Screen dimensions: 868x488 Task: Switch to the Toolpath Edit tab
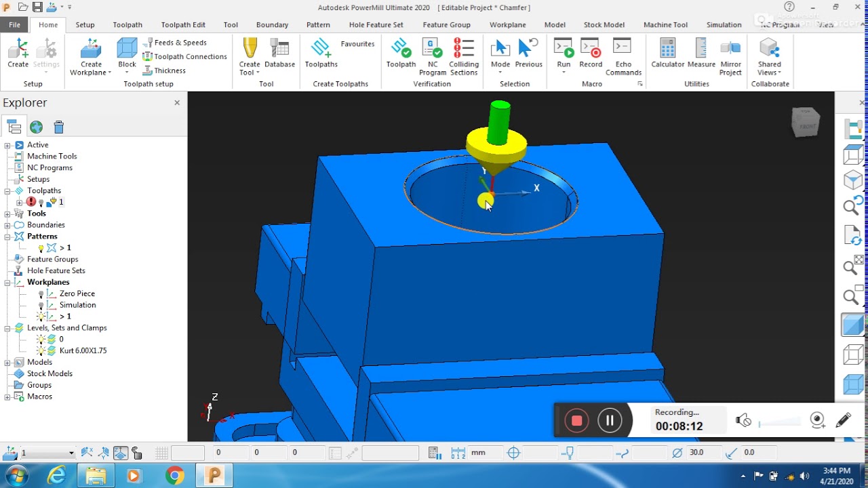tap(183, 24)
